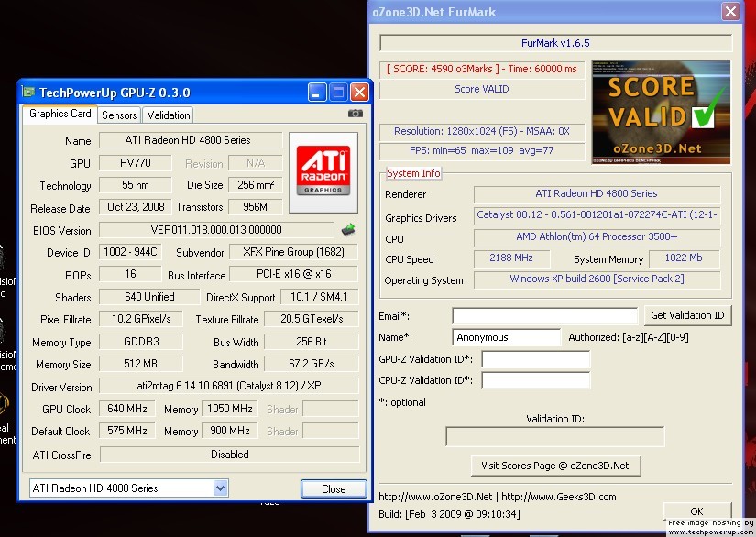Click Texture Fillrate 20.5 GTexel/s
The image size is (756, 537).
(312, 319)
